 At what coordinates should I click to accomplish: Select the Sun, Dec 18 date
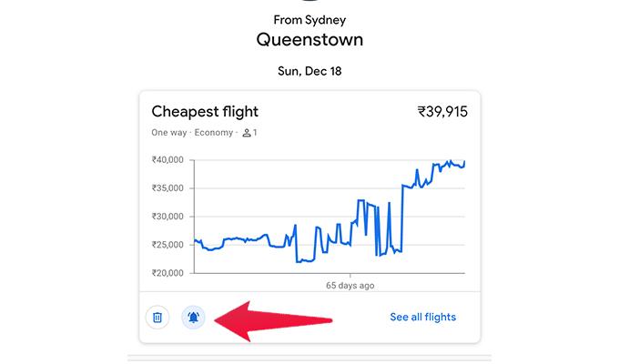click(x=309, y=71)
